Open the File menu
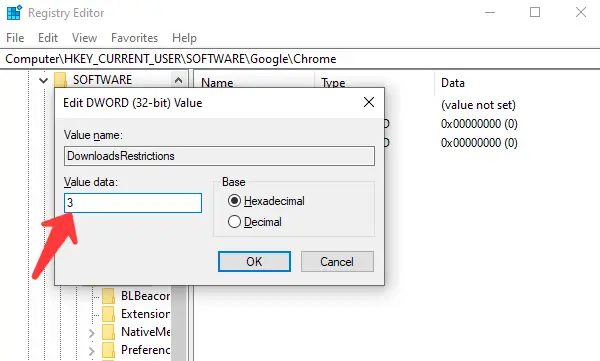600x361 pixels. pyautogui.click(x=15, y=38)
